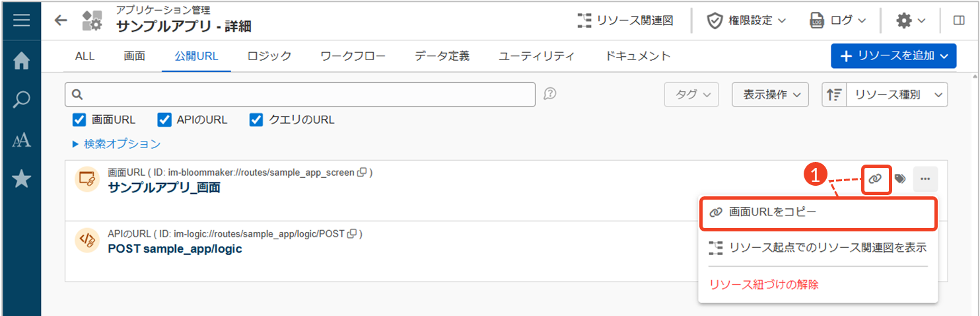Go to Home via sidebar icon
The image size is (980, 316).
pos(21,61)
